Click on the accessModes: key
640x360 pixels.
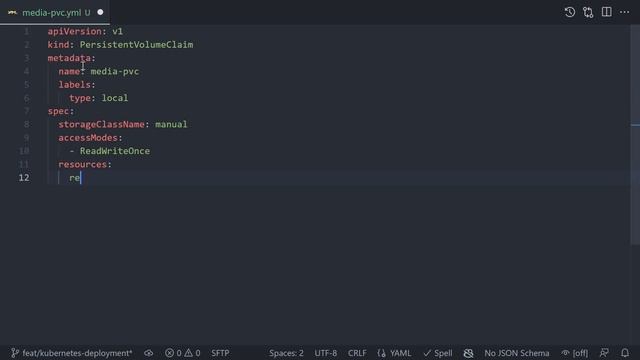click(90, 138)
